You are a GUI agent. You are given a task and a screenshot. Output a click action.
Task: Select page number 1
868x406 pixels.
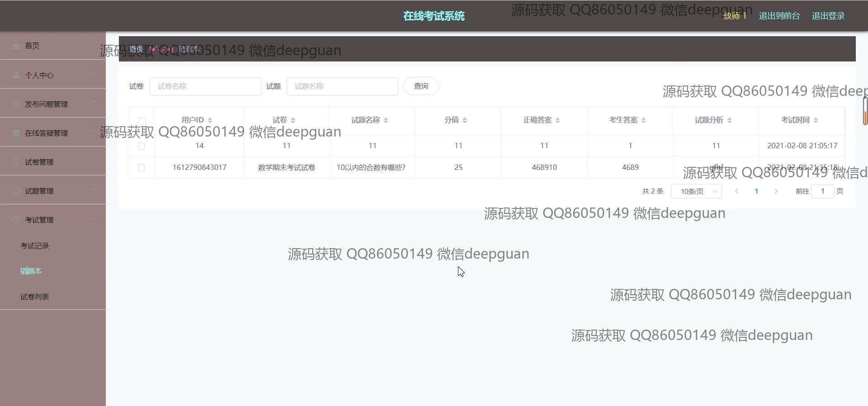756,191
